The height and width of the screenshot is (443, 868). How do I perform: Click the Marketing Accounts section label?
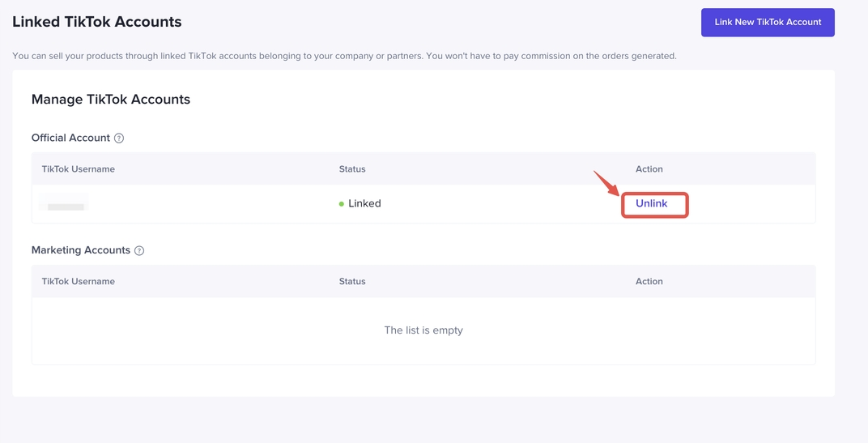click(81, 250)
